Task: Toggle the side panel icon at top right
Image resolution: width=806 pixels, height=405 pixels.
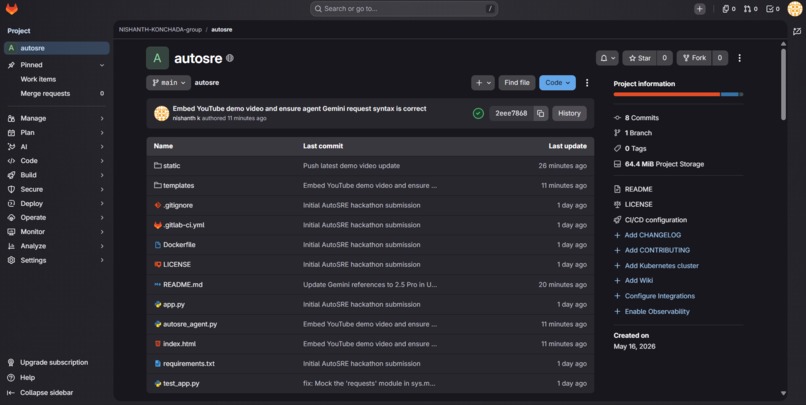Action: [797, 31]
